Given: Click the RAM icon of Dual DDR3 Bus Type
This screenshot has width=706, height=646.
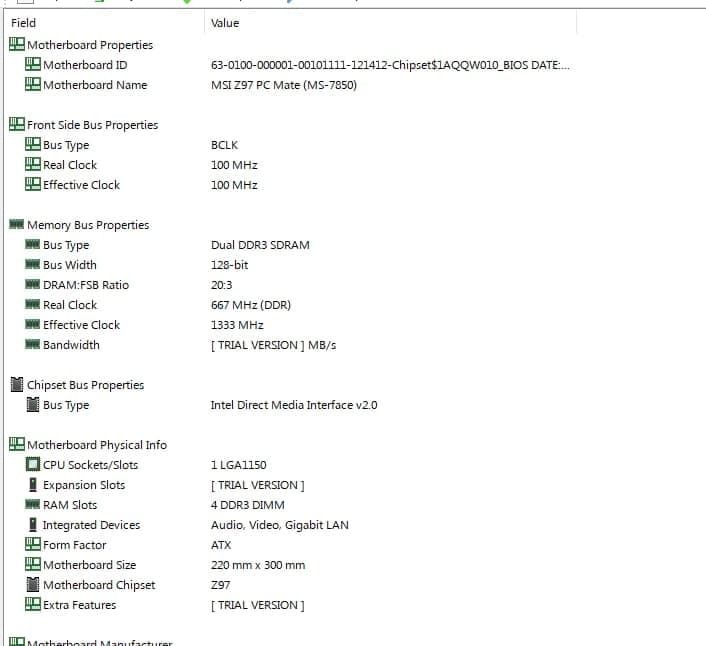Looking at the screenshot, I should (x=32, y=244).
